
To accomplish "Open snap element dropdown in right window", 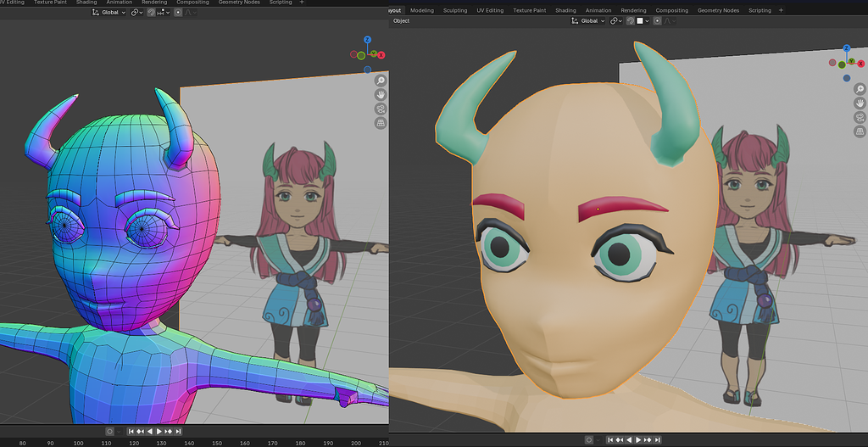I will [x=643, y=20].
